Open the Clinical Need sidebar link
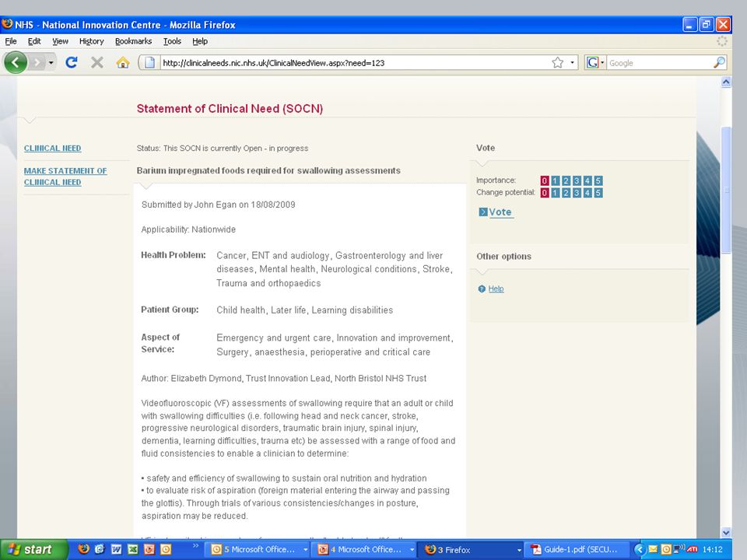The image size is (747, 560). coord(52,148)
